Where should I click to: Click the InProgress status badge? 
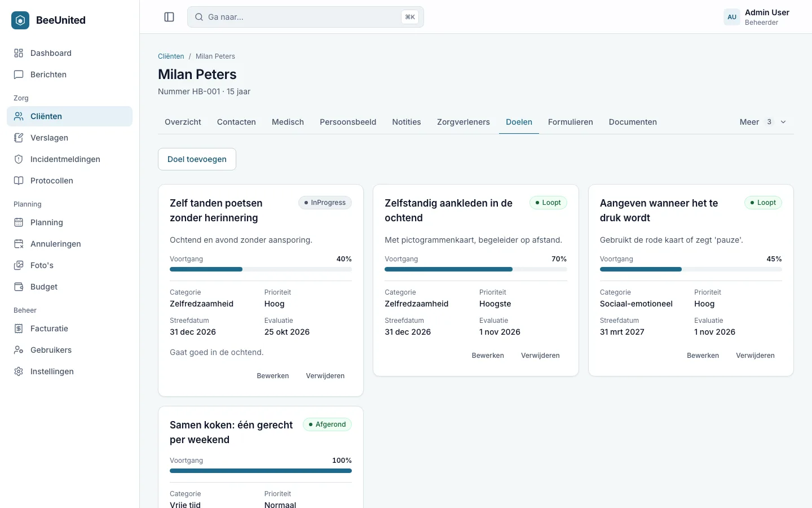pos(325,203)
